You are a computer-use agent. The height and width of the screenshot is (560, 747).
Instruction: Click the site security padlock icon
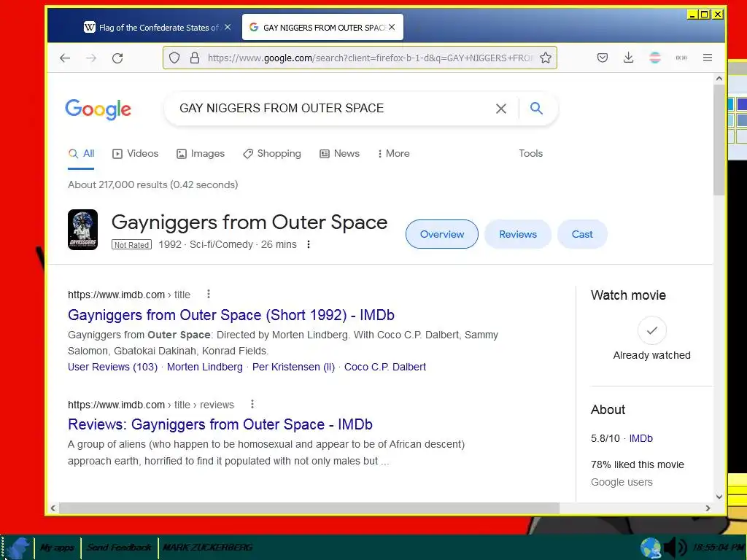tap(194, 58)
